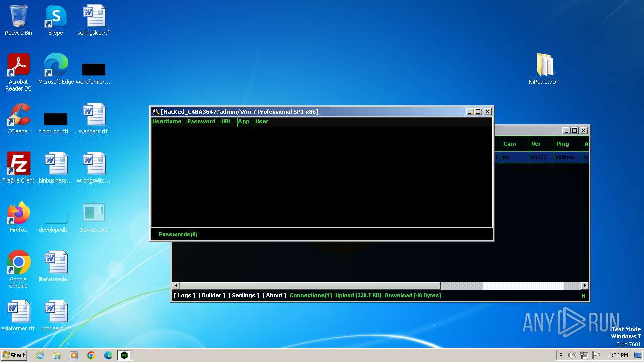Select the wedgets.rtf document

[x=94, y=119]
